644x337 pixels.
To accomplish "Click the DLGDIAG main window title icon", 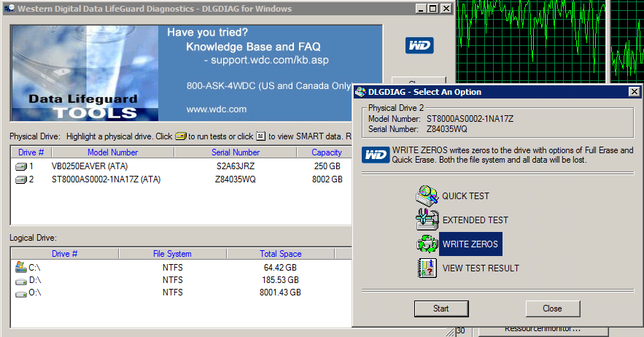I will pyautogui.click(x=10, y=8).
